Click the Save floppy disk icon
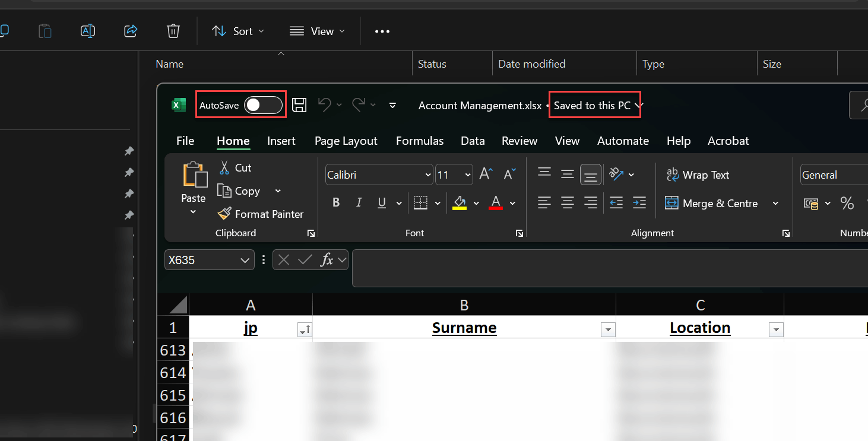Viewport: 868px width, 441px height. 300,105
